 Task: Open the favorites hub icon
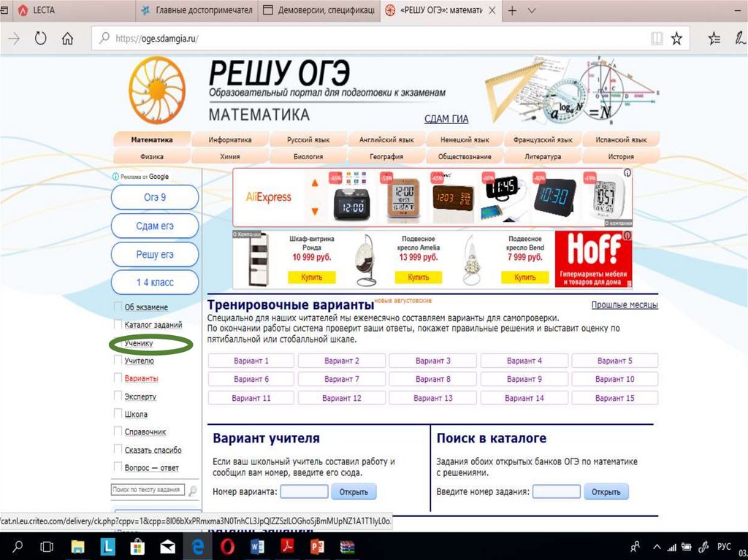click(714, 38)
